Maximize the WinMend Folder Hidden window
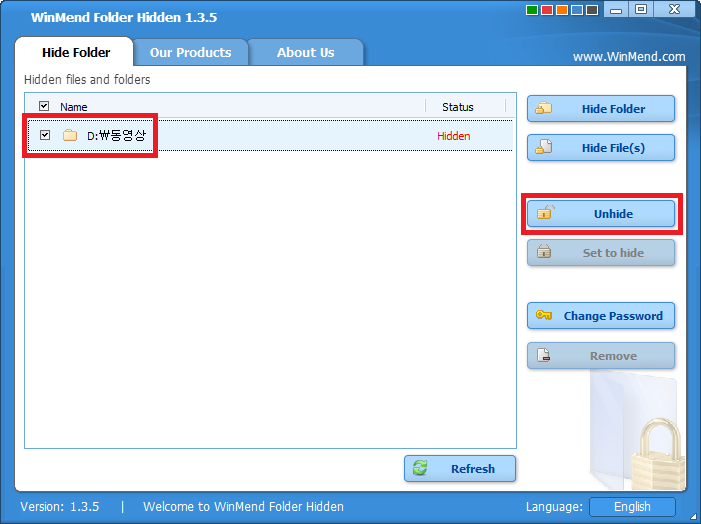Screen dimensions: 701x524 tap(641, 9)
